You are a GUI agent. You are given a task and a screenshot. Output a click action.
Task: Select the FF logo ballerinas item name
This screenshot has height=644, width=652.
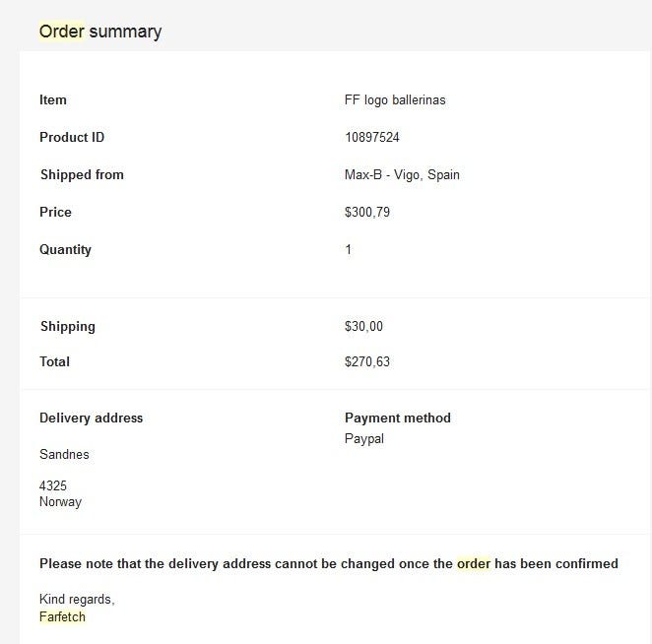[395, 100]
